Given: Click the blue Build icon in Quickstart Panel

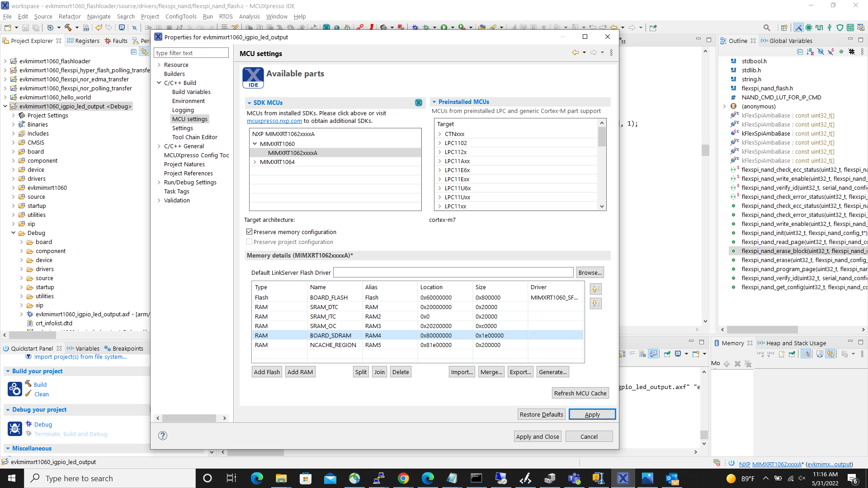Looking at the screenshot, I should pyautogui.click(x=14, y=389).
